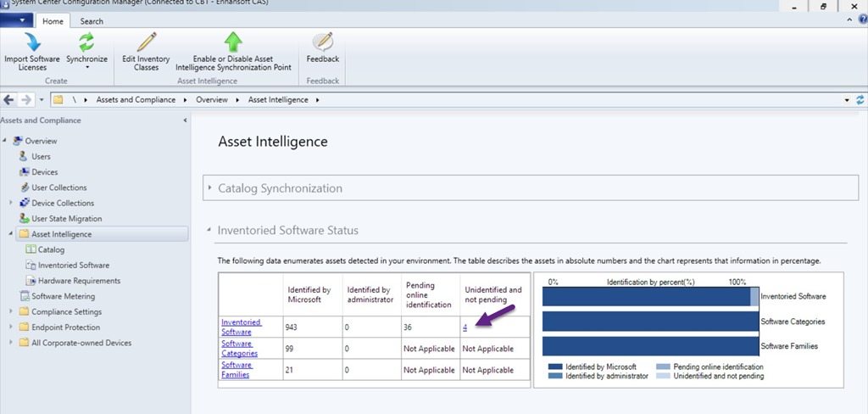Open the Synchronize dropdown arrow

(x=87, y=68)
